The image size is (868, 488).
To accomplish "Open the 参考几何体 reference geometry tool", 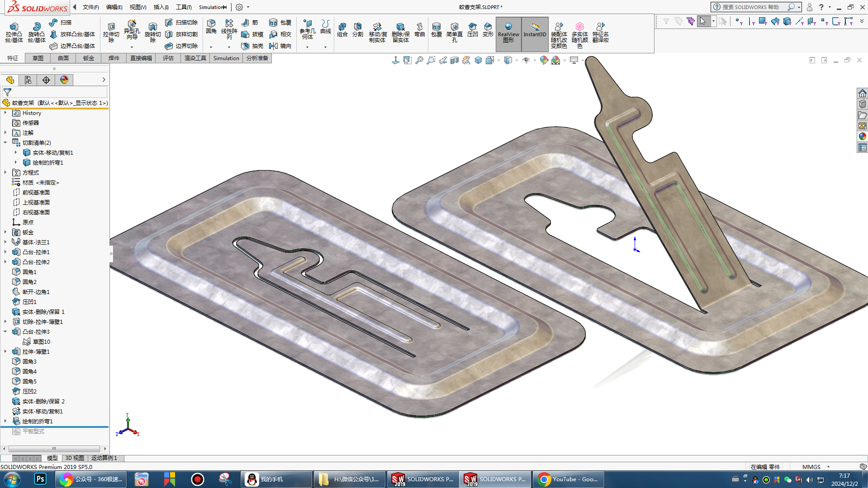I will coord(308,29).
